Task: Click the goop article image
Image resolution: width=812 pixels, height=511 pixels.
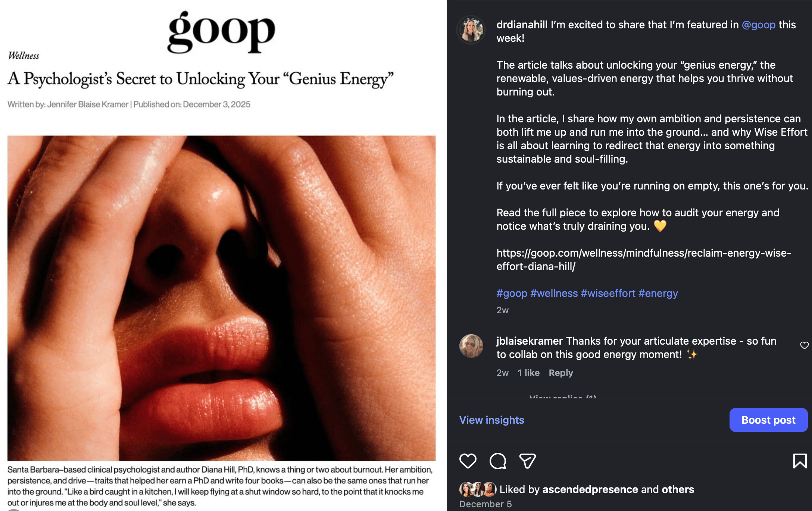Action: click(x=221, y=298)
